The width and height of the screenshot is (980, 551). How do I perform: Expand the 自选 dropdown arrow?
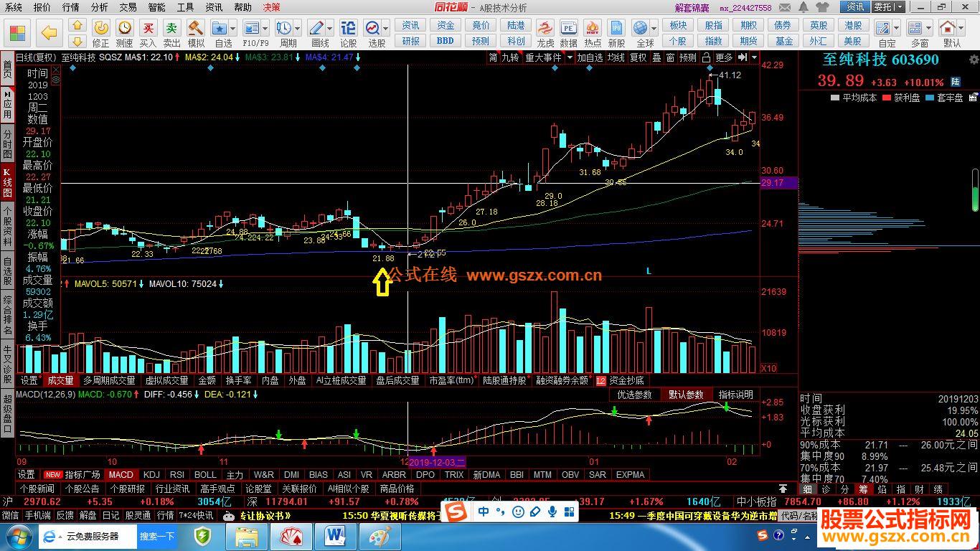(234, 28)
